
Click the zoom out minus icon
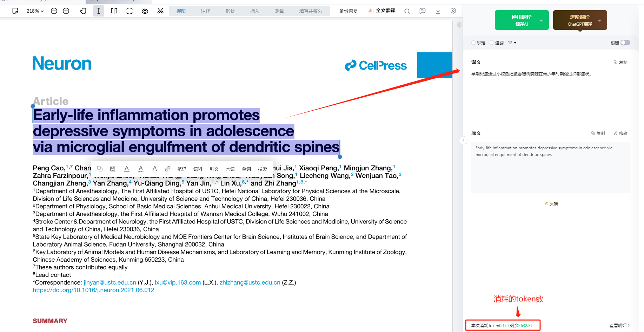[54, 11]
